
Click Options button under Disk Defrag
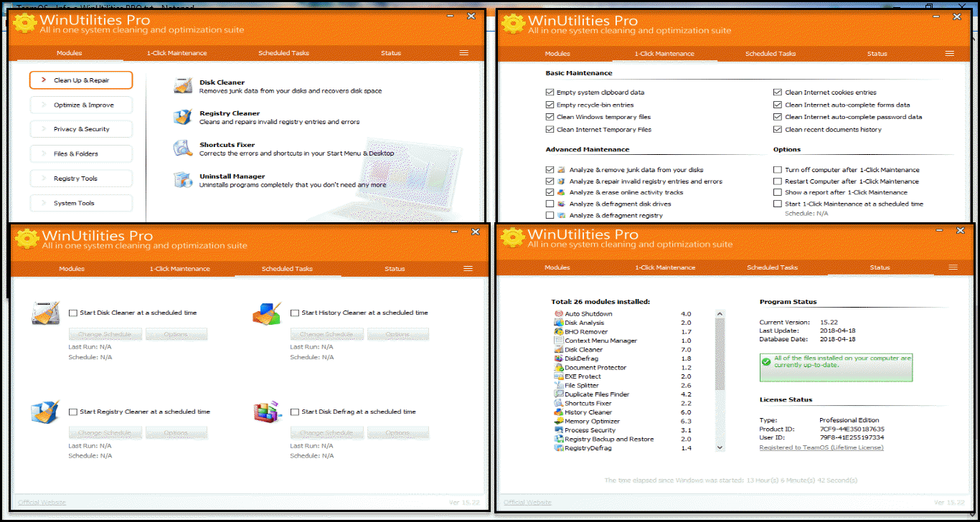[x=397, y=433]
